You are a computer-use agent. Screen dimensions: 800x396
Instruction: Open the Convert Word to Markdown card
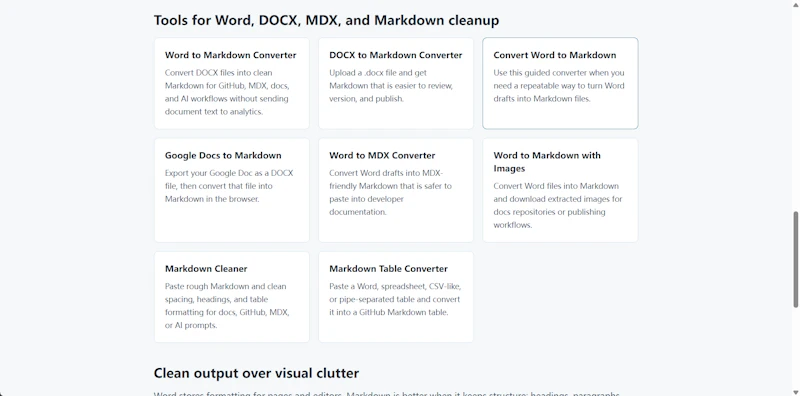(560, 83)
